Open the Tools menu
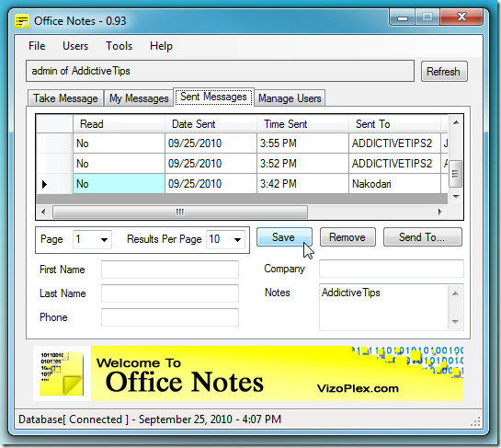Image resolution: width=501 pixels, height=448 pixels. click(119, 46)
